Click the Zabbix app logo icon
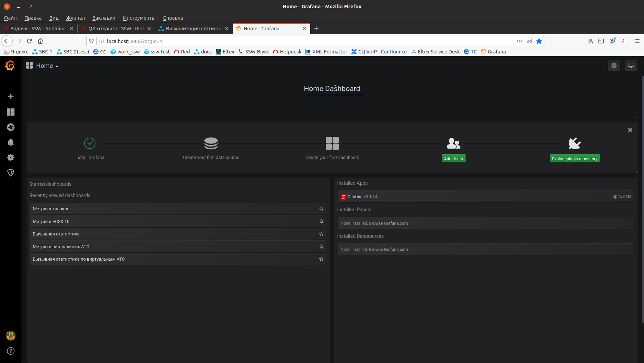Screen dimensions: 644x363 click(343, 197)
